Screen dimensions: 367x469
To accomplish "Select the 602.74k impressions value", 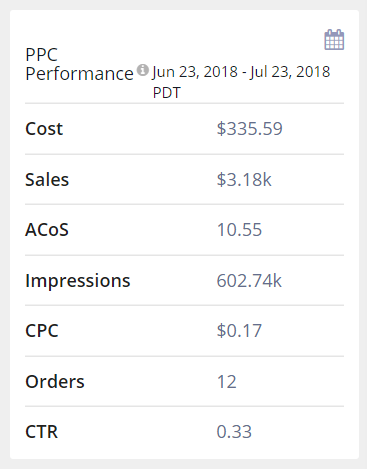I will [249, 281].
